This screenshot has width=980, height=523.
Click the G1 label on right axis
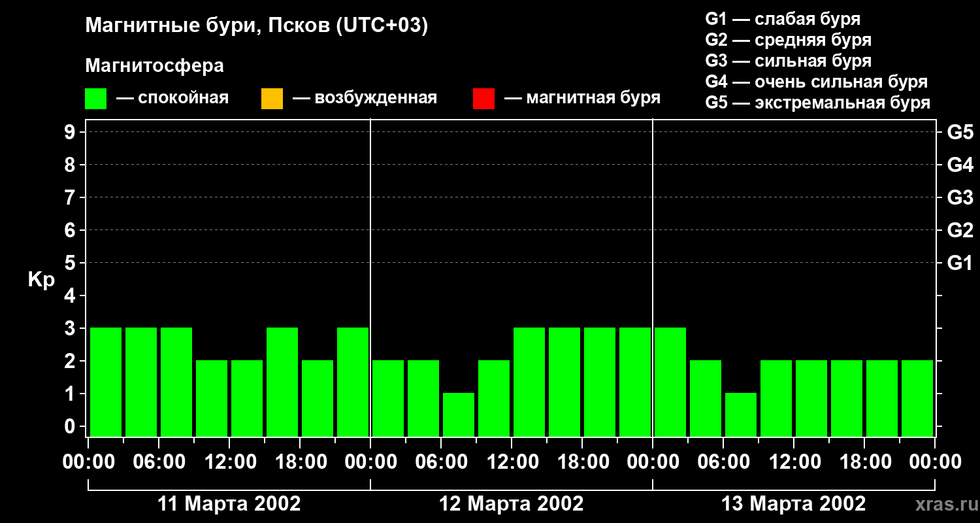coord(960,263)
